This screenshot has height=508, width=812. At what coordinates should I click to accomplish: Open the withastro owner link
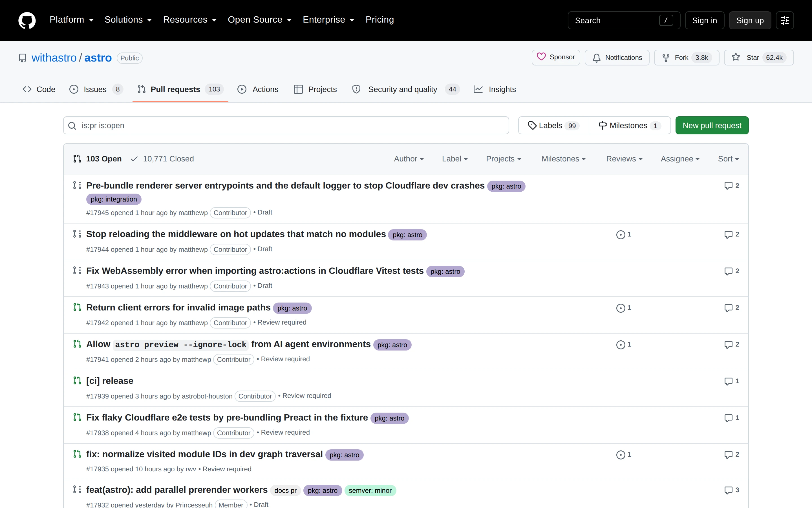pos(54,58)
